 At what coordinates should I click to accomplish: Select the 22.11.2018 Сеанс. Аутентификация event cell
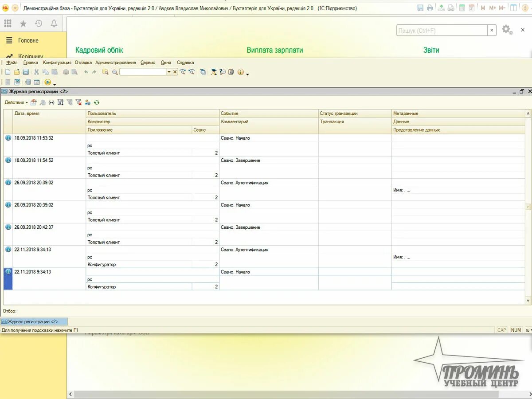click(x=269, y=250)
